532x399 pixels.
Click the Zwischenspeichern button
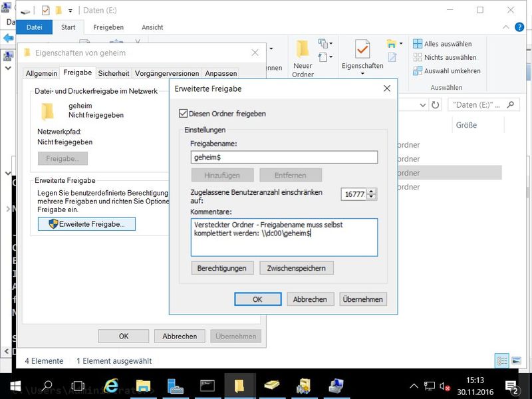tap(296, 268)
